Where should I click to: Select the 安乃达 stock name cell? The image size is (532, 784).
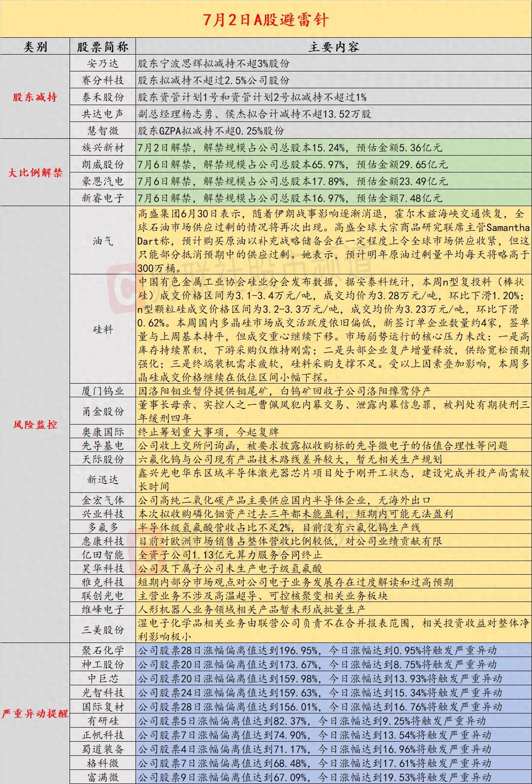[x=103, y=63]
